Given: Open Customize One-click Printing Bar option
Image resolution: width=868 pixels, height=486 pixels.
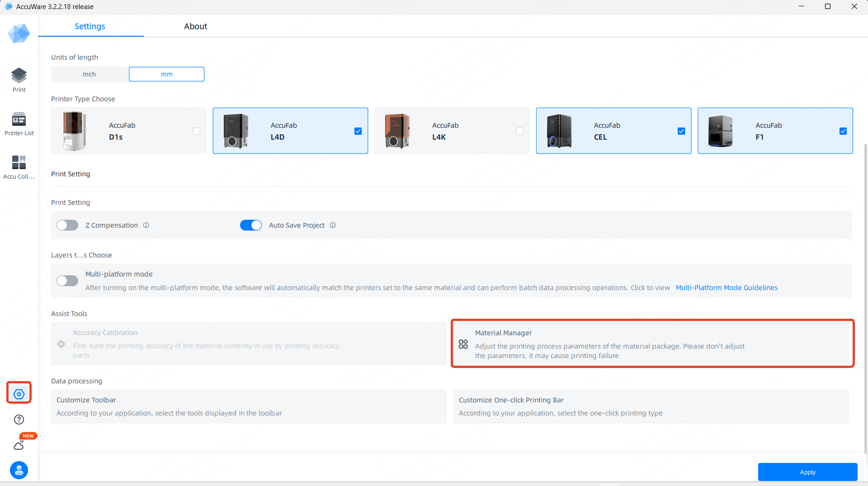Looking at the screenshot, I should [x=651, y=406].
